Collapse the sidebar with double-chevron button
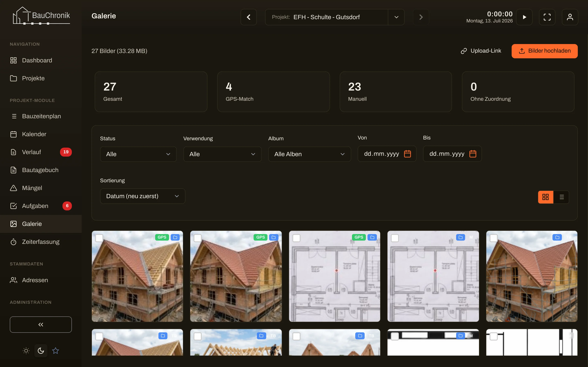The image size is (588, 367). point(41,325)
